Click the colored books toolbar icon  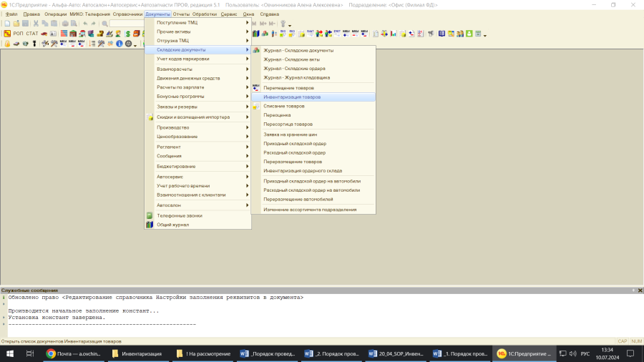click(x=256, y=34)
